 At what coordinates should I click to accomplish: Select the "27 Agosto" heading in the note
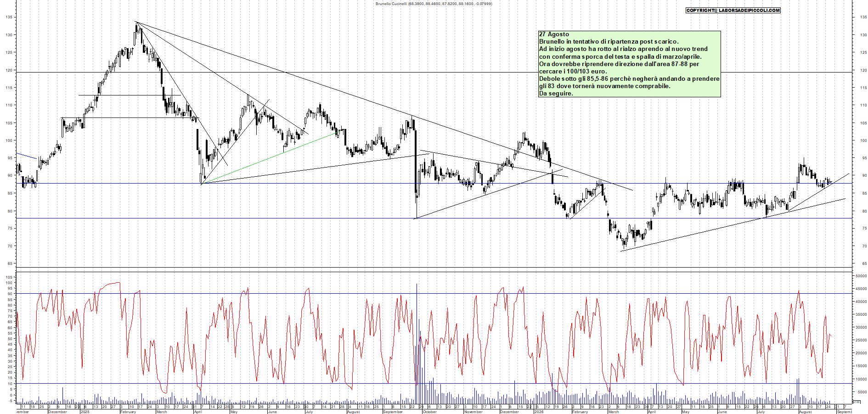click(x=554, y=34)
